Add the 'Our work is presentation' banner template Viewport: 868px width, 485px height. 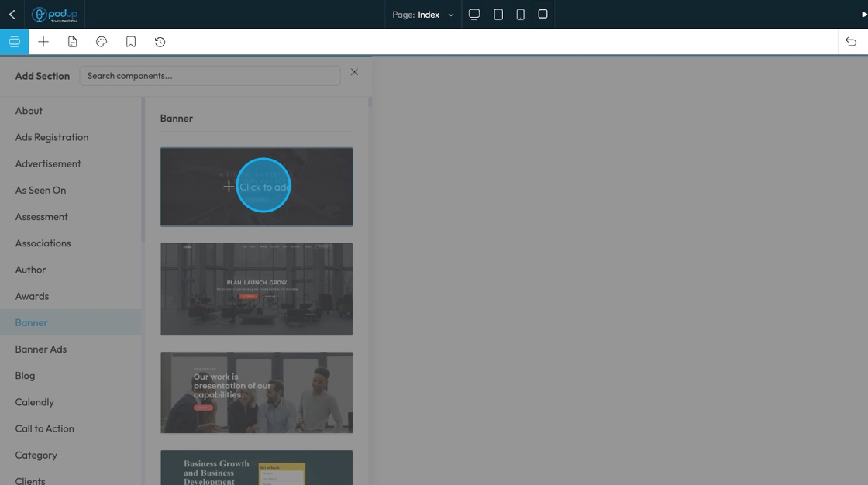257,393
